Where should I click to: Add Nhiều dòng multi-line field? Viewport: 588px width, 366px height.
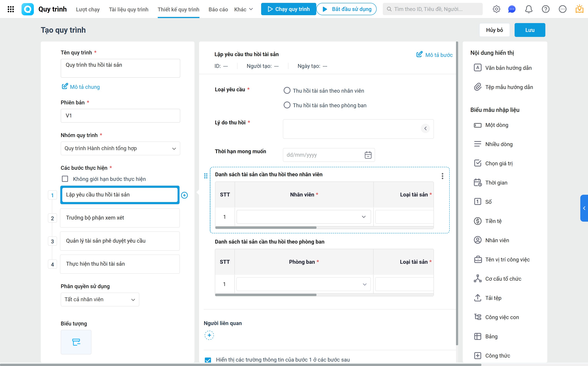[493, 144]
